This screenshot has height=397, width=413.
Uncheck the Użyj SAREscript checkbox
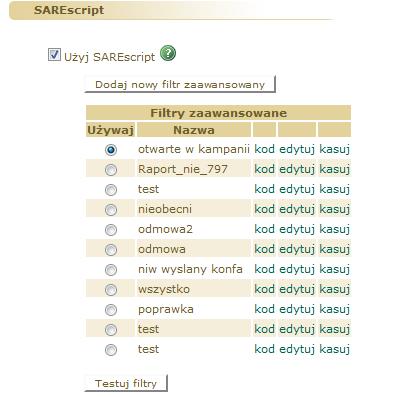(54, 55)
